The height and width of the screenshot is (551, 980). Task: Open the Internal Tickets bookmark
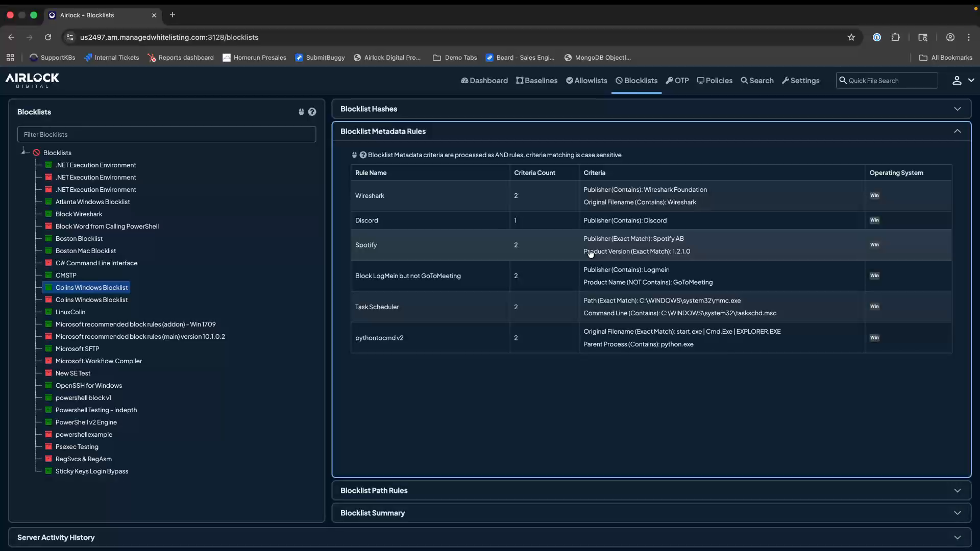coord(112,57)
